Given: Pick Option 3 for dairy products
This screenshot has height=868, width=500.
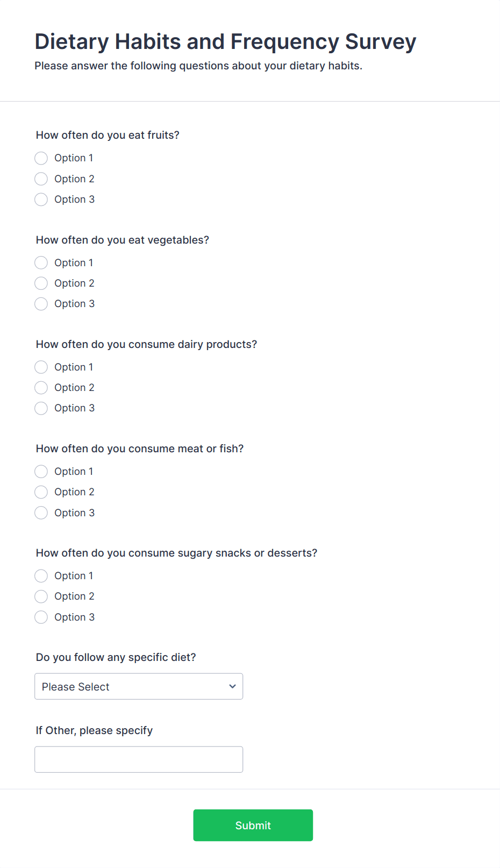Looking at the screenshot, I should point(41,408).
